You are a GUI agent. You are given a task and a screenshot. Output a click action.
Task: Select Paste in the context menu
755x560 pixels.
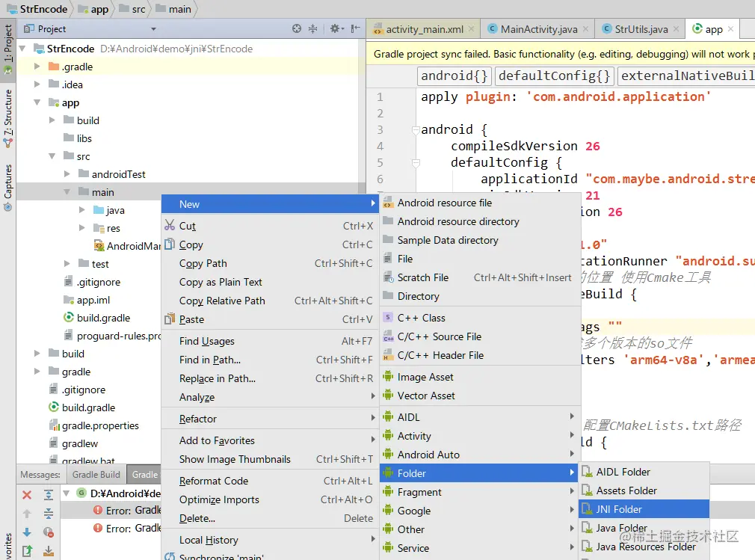[x=270, y=319]
